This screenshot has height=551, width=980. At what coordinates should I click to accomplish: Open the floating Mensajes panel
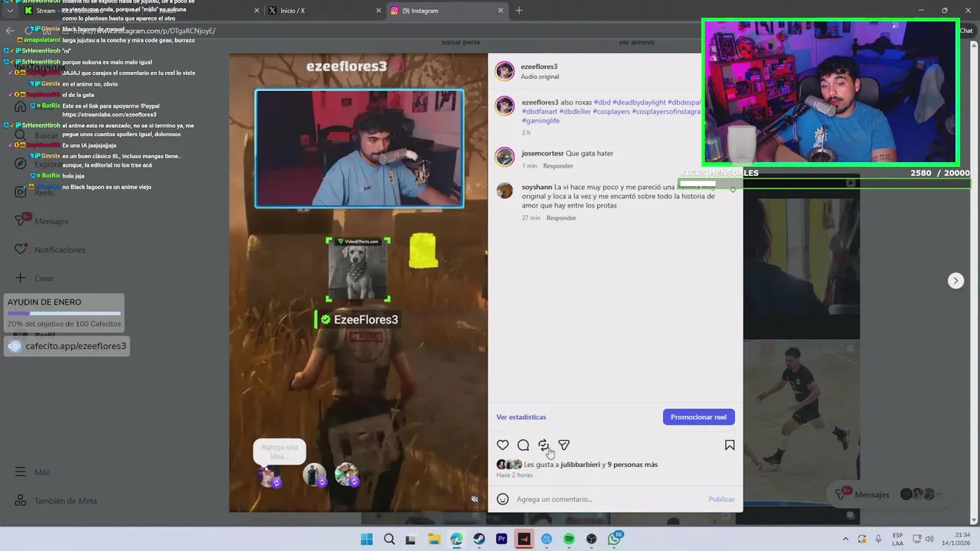888,494
